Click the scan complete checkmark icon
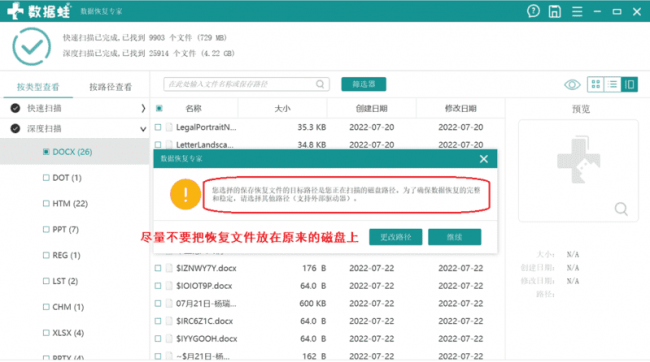The width and height of the screenshot is (650, 362). (32, 46)
